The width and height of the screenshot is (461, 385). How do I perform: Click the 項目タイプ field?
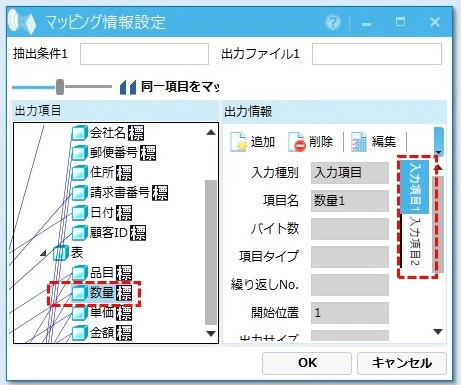coord(350,257)
